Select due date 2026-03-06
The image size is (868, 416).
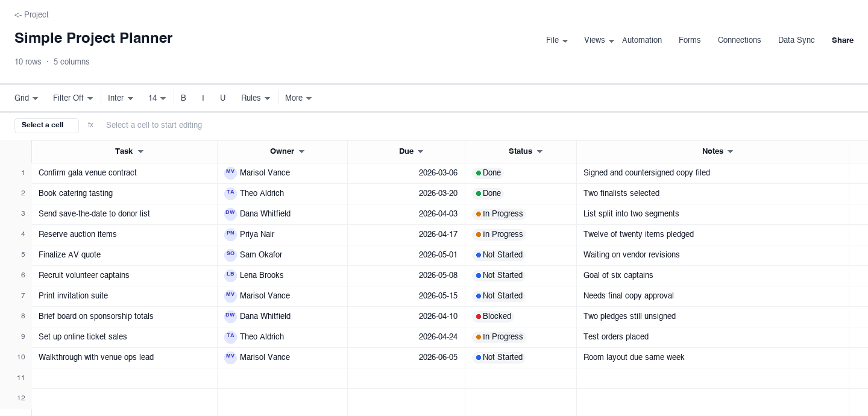coord(406,173)
